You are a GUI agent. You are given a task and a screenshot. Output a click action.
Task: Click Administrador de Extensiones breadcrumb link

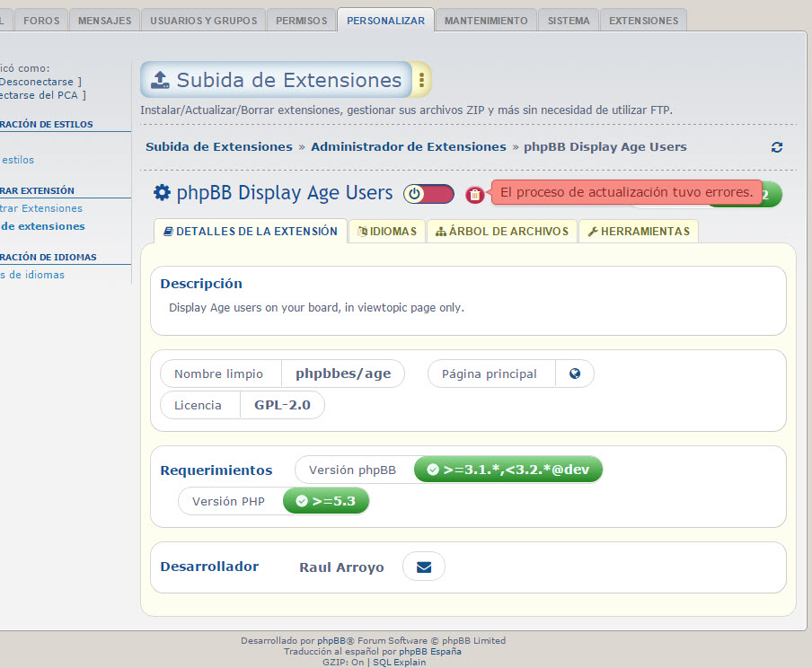pos(409,146)
